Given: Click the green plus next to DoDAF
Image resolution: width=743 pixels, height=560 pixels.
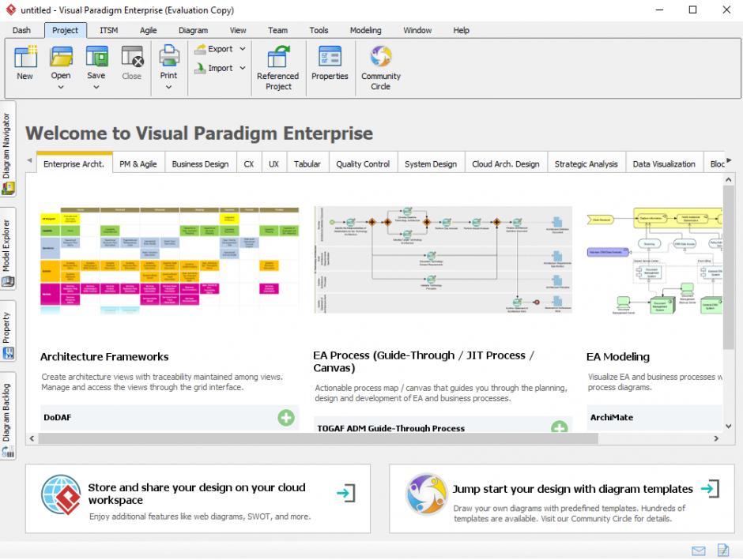Looking at the screenshot, I should tap(285, 418).
